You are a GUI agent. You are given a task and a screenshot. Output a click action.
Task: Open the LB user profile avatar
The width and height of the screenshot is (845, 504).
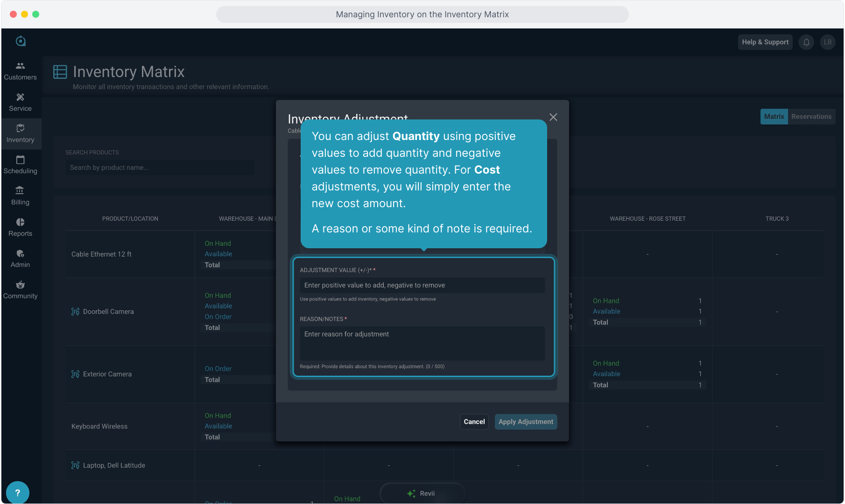click(827, 42)
